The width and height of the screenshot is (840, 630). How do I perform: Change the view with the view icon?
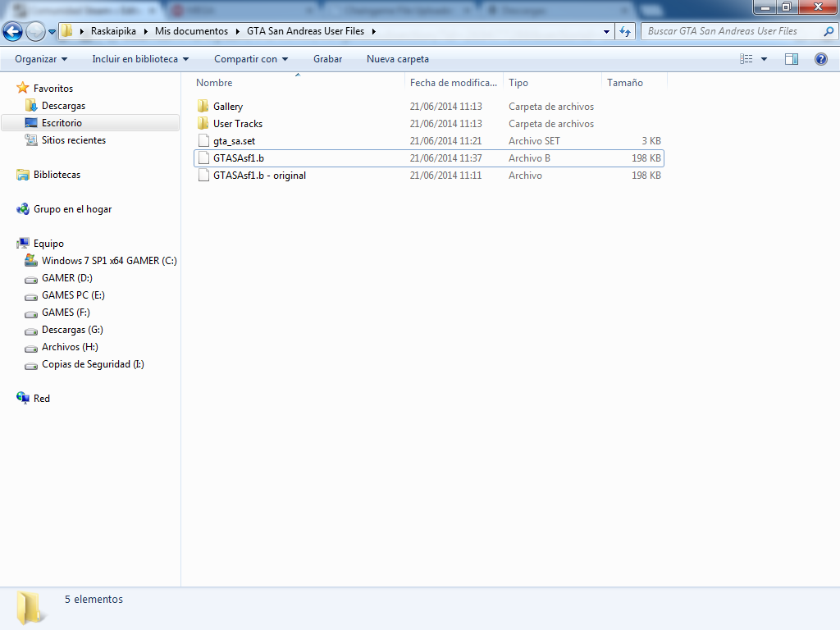click(746, 59)
